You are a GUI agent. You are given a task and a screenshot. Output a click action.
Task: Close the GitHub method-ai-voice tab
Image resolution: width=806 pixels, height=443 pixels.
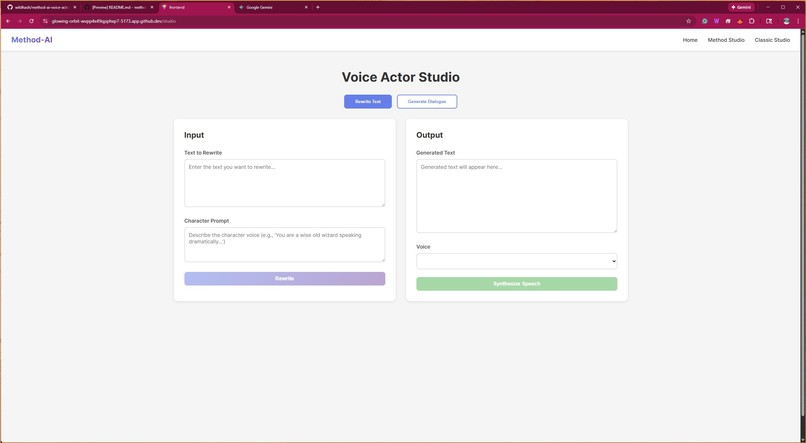pos(75,7)
